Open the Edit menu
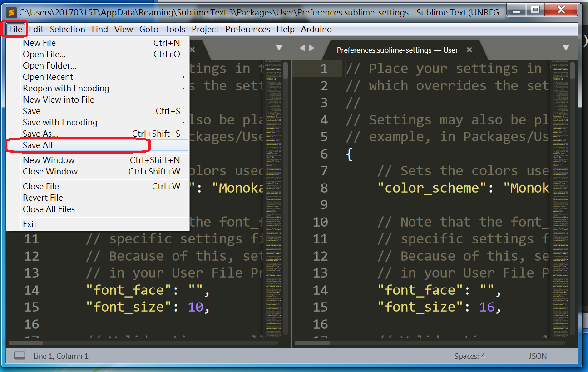588x372 pixels. 36,29
